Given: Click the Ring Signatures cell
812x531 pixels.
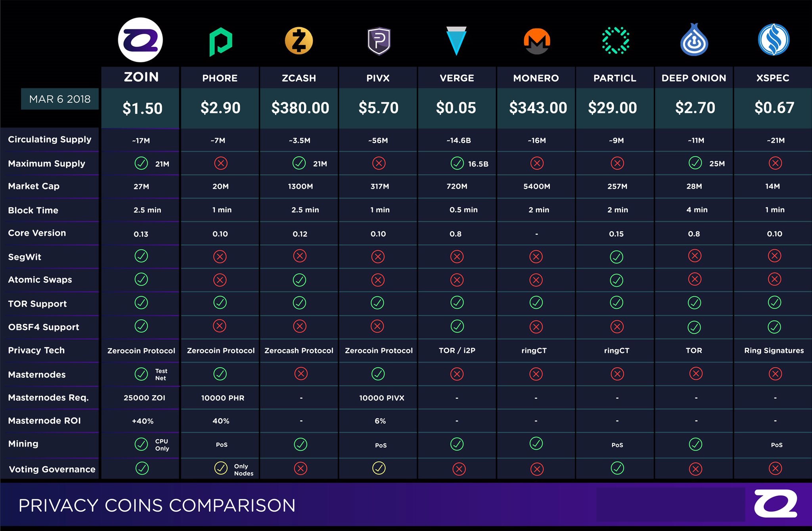Looking at the screenshot, I should point(774,350).
